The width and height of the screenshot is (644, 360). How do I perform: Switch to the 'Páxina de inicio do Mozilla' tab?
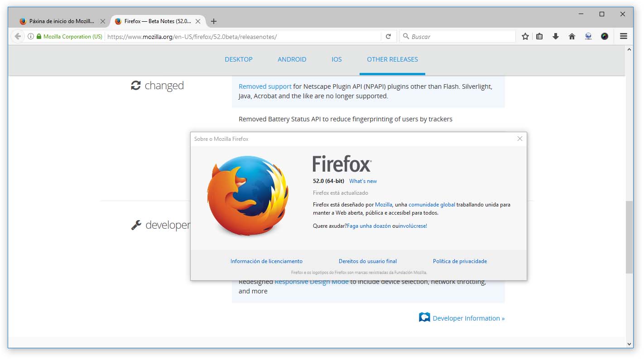[62, 21]
